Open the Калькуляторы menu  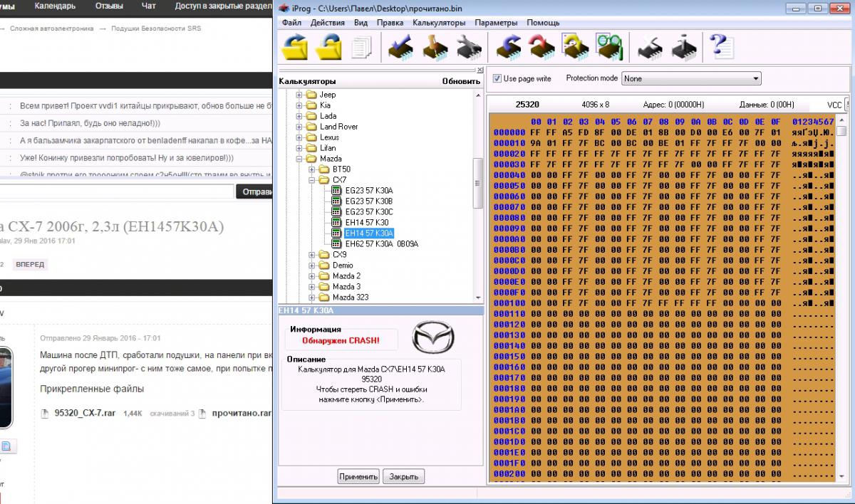tap(439, 23)
